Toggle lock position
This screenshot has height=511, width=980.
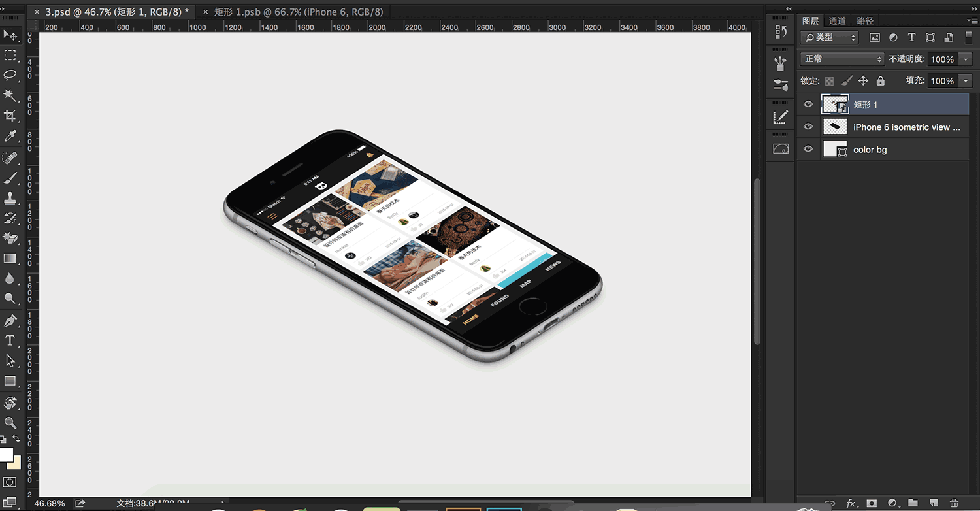[x=863, y=81]
